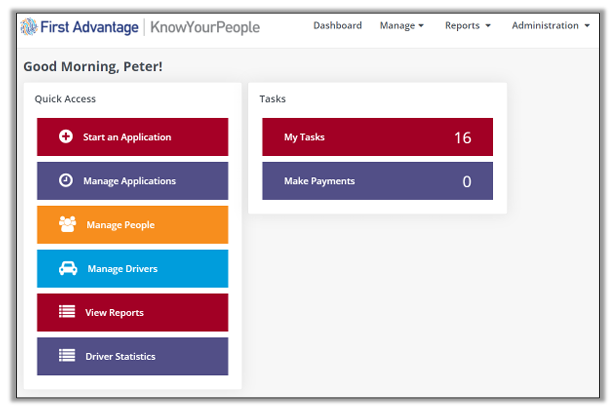Go to Dashboard in the top navigation
The image size is (613, 409).
(337, 26)
